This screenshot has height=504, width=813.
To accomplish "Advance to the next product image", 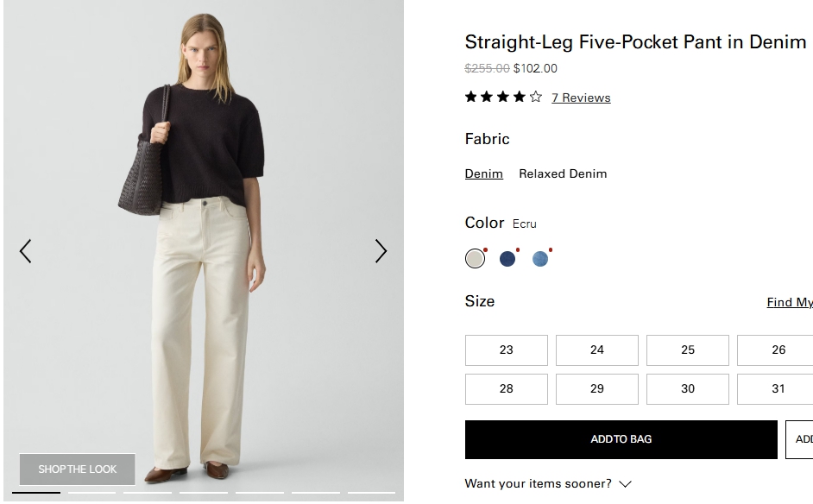I will [x=381, y=251].
